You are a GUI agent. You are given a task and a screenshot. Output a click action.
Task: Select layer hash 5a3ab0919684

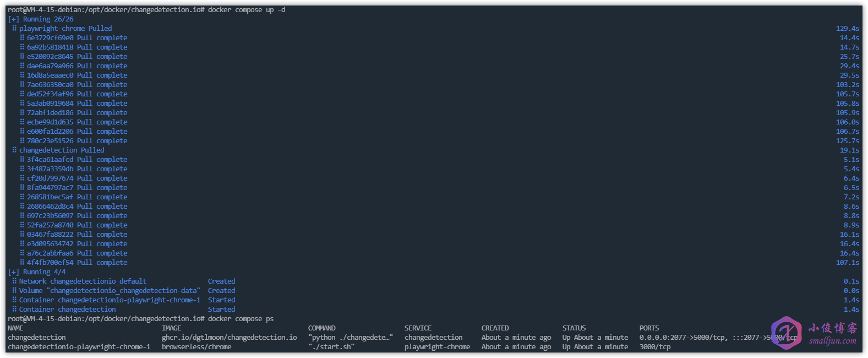coord(50,104)
